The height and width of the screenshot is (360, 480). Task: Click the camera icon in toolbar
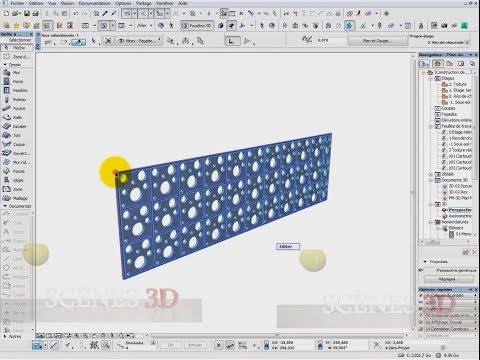(x=444, y=25)
